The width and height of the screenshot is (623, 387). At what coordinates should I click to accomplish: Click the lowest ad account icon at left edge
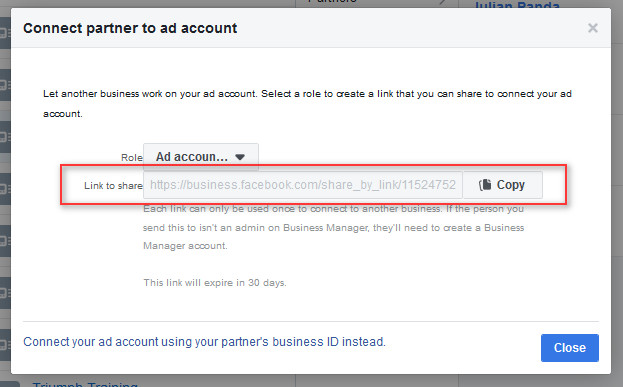pos(5,344)
